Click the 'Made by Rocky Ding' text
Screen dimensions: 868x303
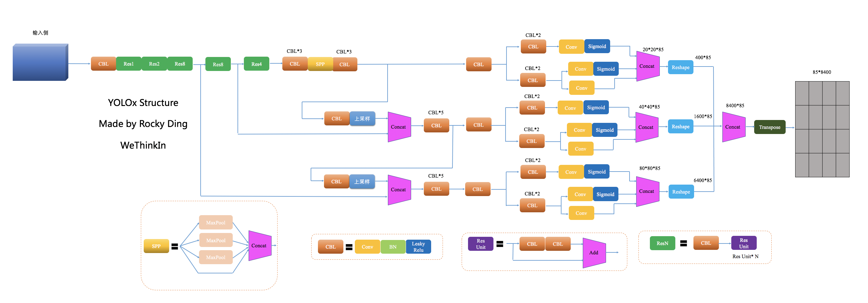pos(143,124)
